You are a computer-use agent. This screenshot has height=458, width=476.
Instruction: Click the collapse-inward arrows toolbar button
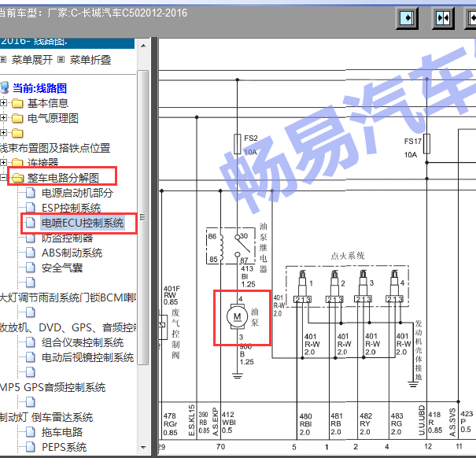[443, 18]
